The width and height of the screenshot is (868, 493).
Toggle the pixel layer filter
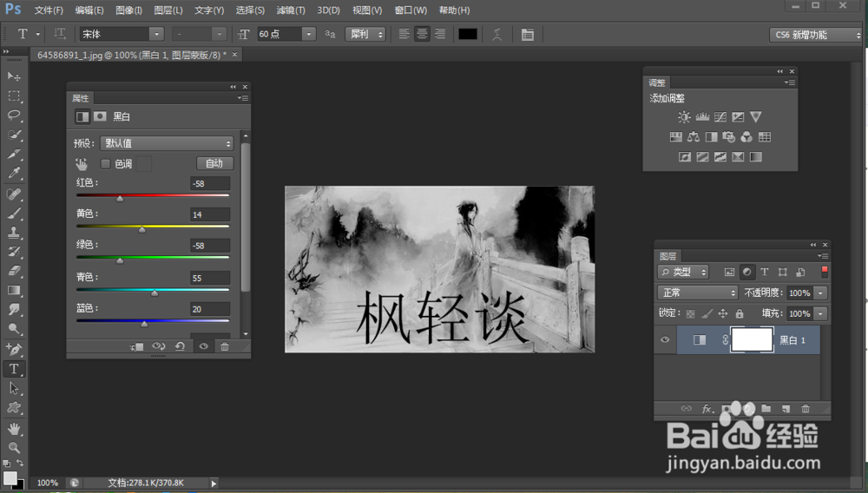pyautogui.click(x=729, y=272)
